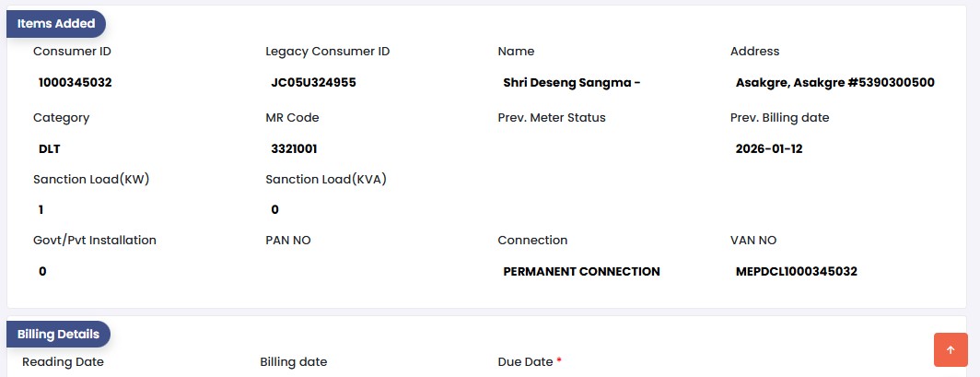Click the Reading Date field label
980x377 pixels.
[x=63, y=362]
